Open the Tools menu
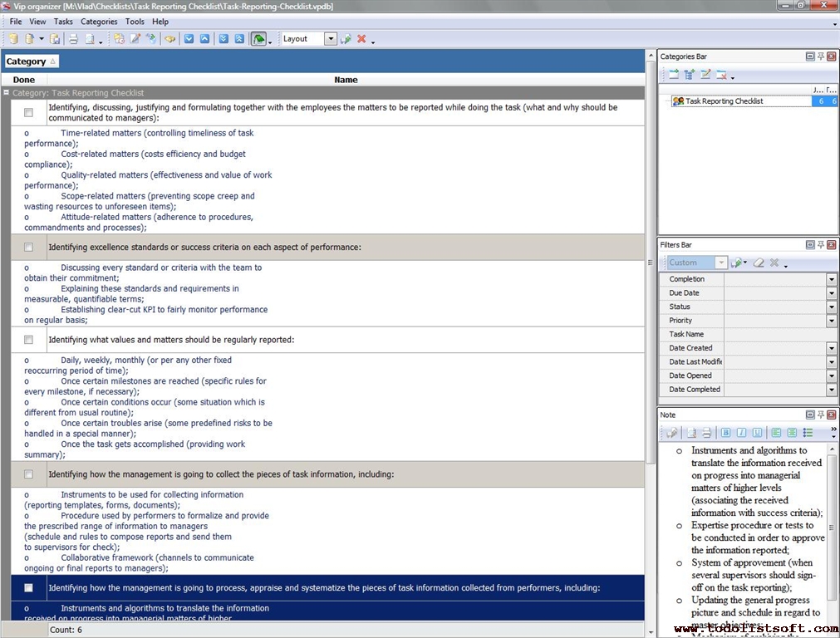Image resolution: width=840 pixels, height=638 pixels. point(135,22)
